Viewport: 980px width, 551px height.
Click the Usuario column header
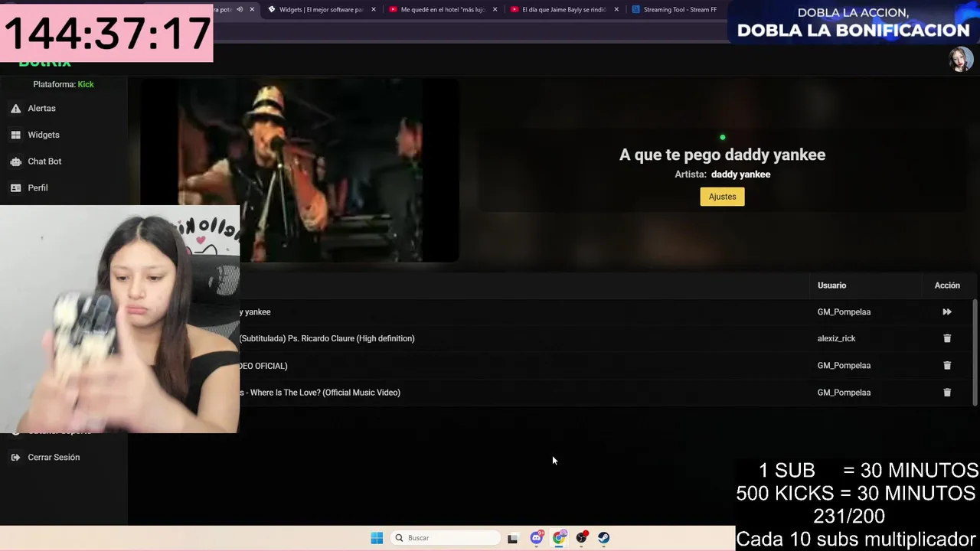[831, 285]
